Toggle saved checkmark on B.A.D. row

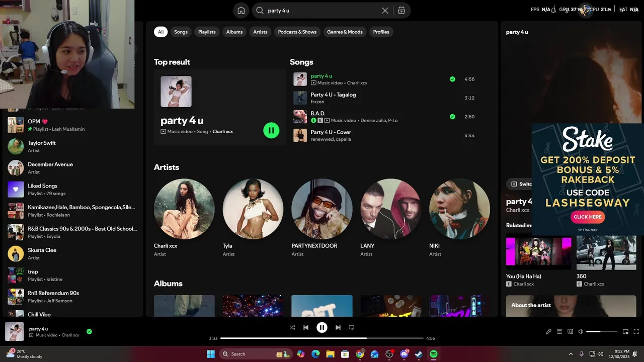pyautogui.click(x=452, y=117)
